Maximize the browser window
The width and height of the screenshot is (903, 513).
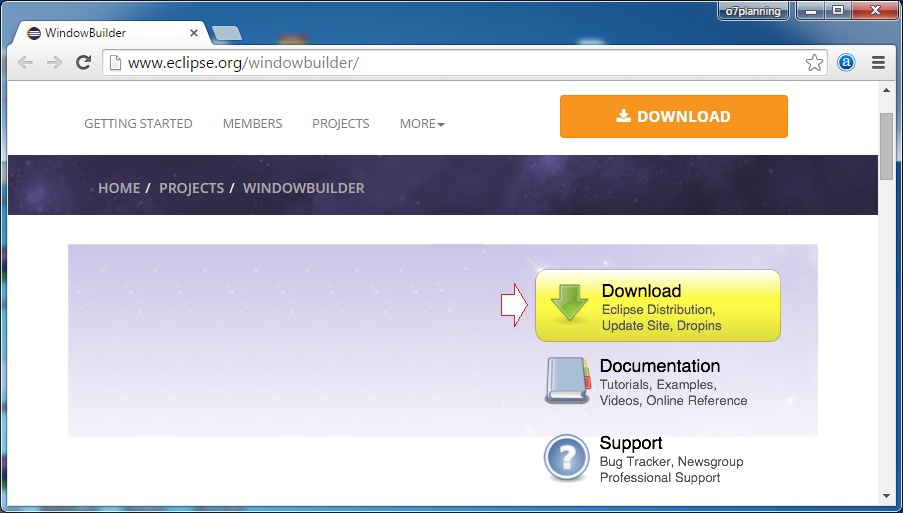click(x=838, y=10)
